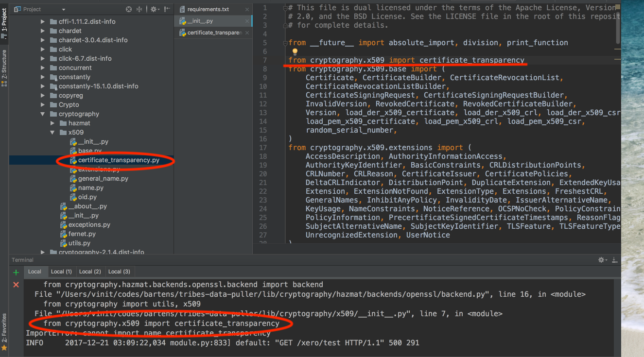
Task: Select the Local (2) terminal tab
Action: tap(90, 272)
